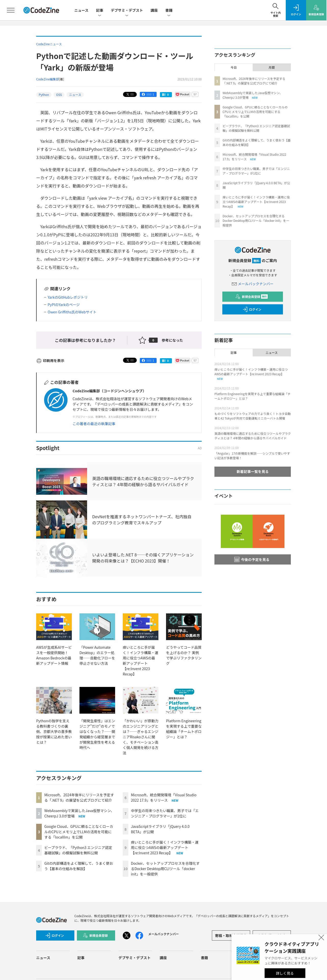Viewport: 327px width, 980px height.
Task: Click Developers Boost event banner
Action: point(268,531)
